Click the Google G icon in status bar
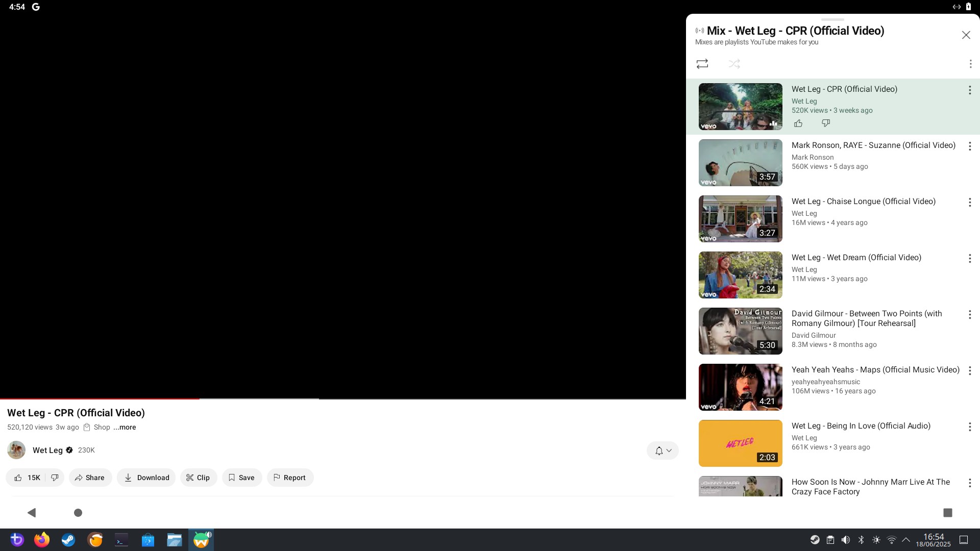The height and width of the screenshot is (551, 980). point(36,7)
